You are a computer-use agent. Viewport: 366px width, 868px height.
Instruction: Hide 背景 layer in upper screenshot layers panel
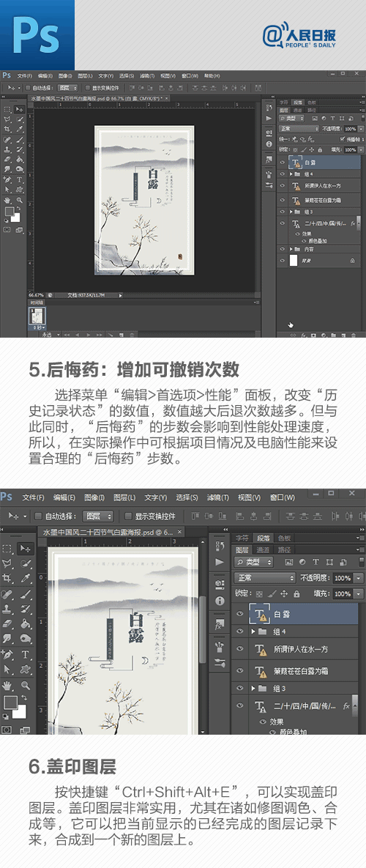[x=282, y=259]
